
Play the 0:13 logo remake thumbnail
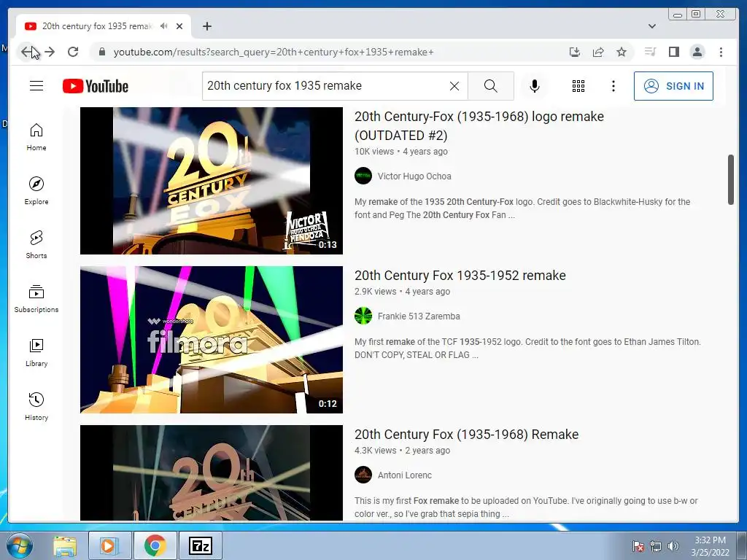212,181
